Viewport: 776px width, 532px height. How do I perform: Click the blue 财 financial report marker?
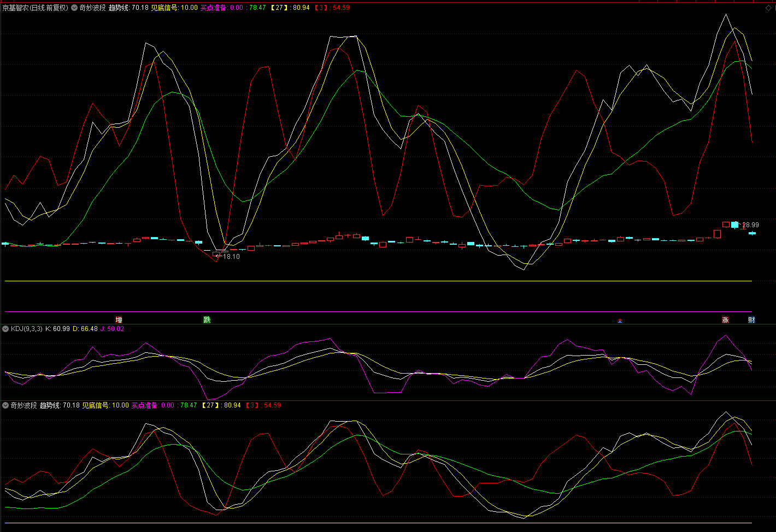click(x=751, y=320)
